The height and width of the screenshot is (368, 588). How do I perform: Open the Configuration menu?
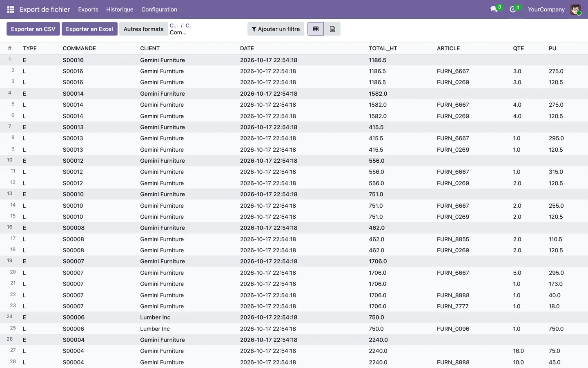pos(159,9)
